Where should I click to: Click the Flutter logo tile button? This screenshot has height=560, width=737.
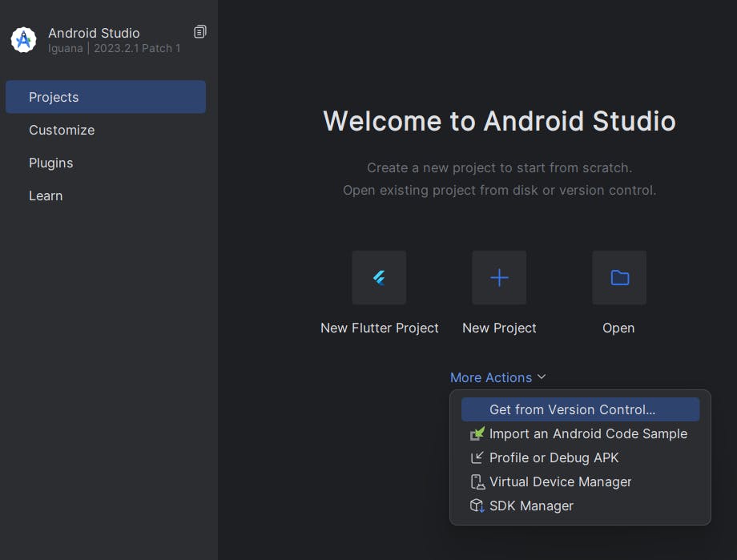tap(379, 278)
